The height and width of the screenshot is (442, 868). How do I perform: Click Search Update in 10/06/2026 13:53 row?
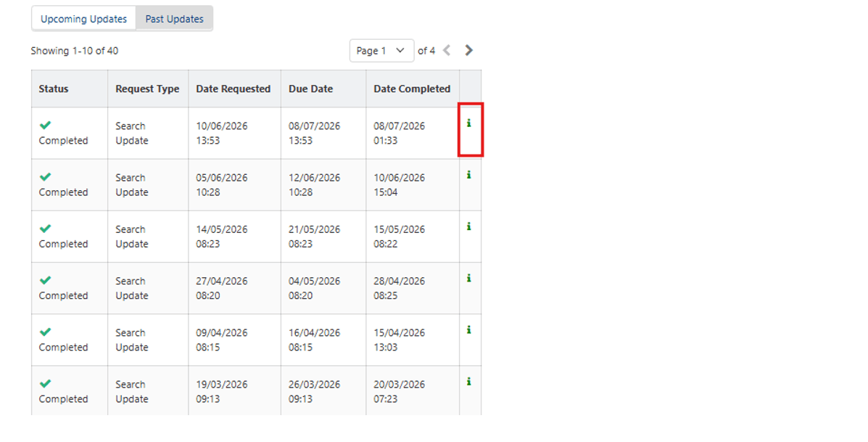(x=132, y=133)
